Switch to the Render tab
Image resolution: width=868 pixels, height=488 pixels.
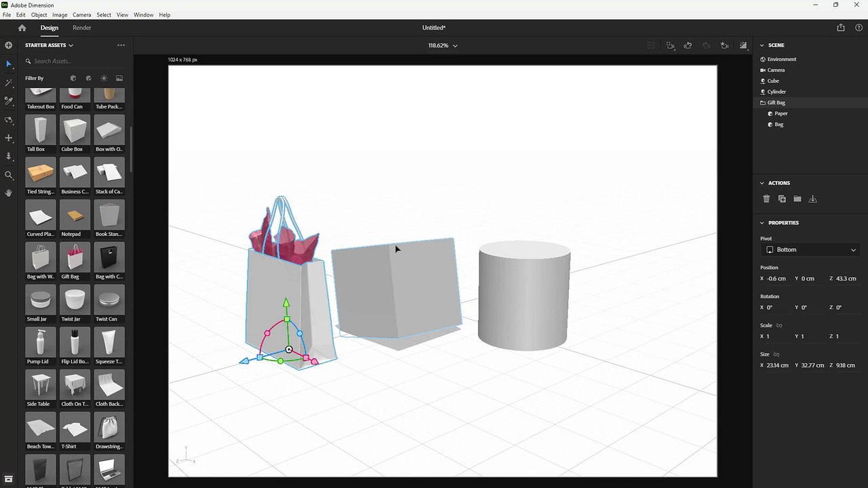pyautogui.click(x=82, y=28)
